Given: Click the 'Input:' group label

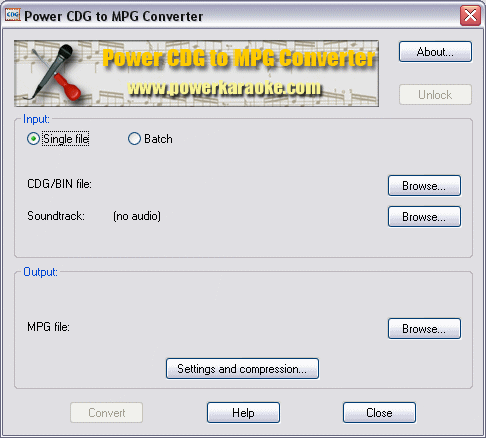Looking at the screenshot, I should click(36, 119).
